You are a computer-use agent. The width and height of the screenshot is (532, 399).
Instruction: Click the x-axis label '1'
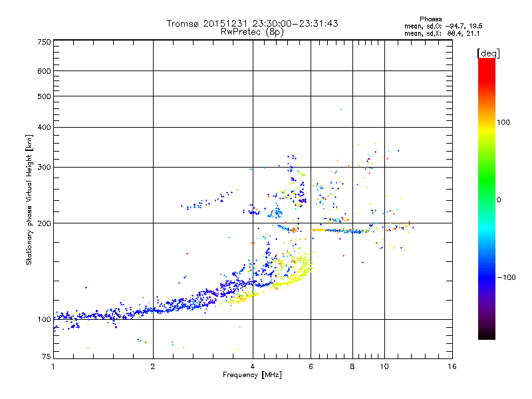53,366
